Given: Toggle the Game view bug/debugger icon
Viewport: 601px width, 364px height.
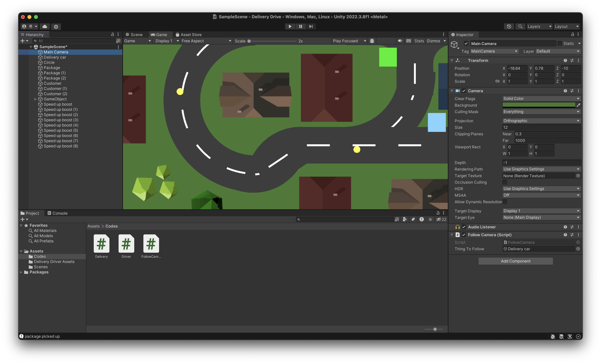Looking at the screenshot, I should (372, 41).
